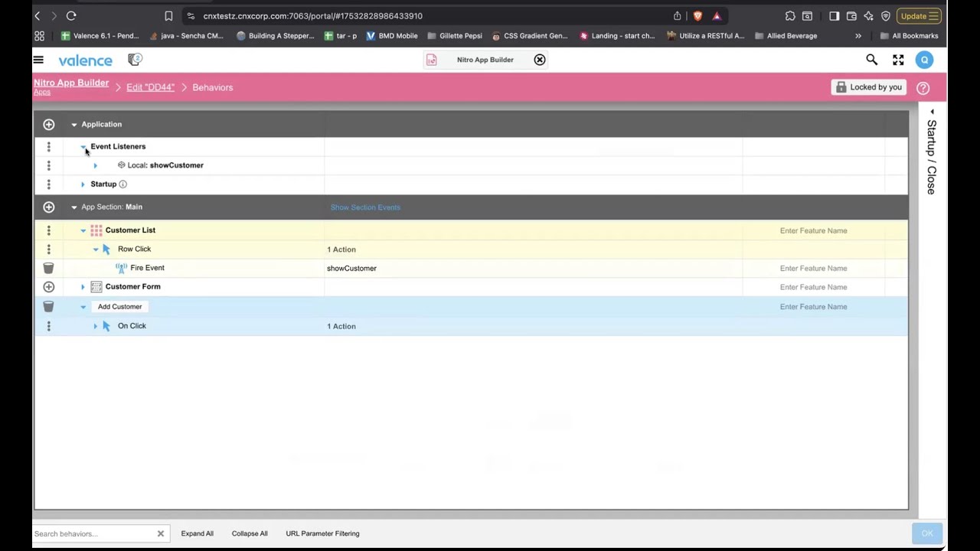Image resolution: width=980 pixels, height=551 pixels.
Task: Clear the Search behaviors field
Action: click(161, 533)
